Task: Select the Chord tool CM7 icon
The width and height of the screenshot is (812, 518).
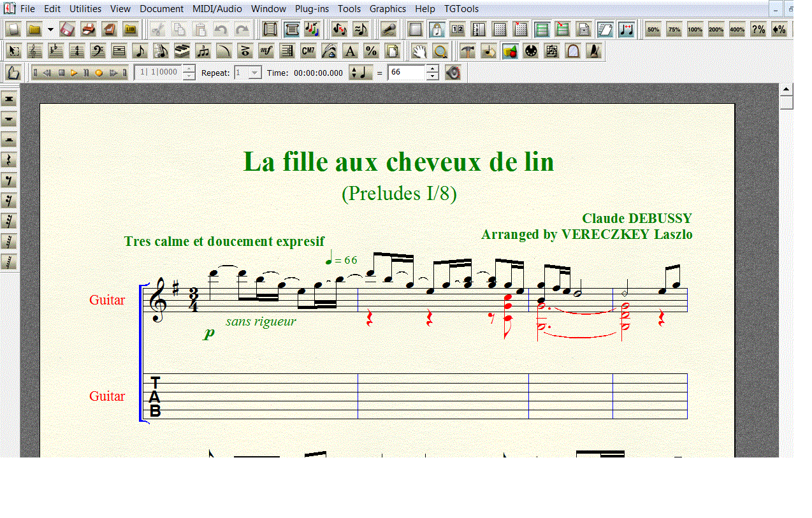Action: click(308, 52)
